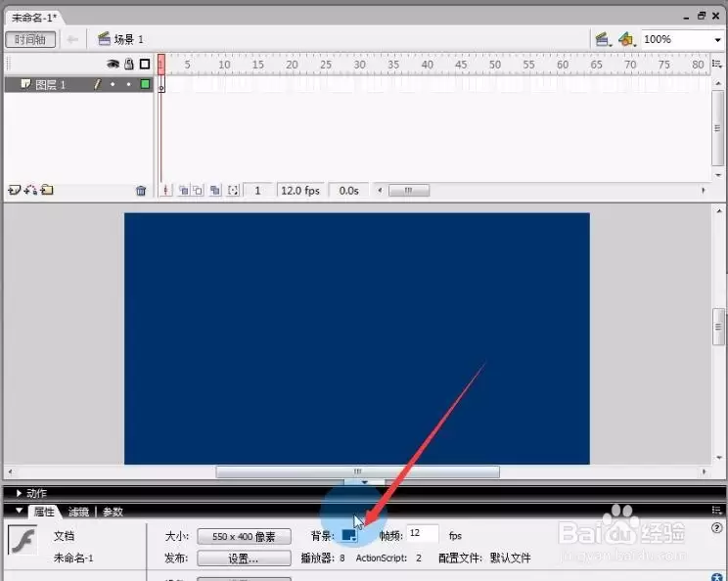Click the stage scroll up arrow
Screen dimensions: 728x581
(x=719, y=210)
